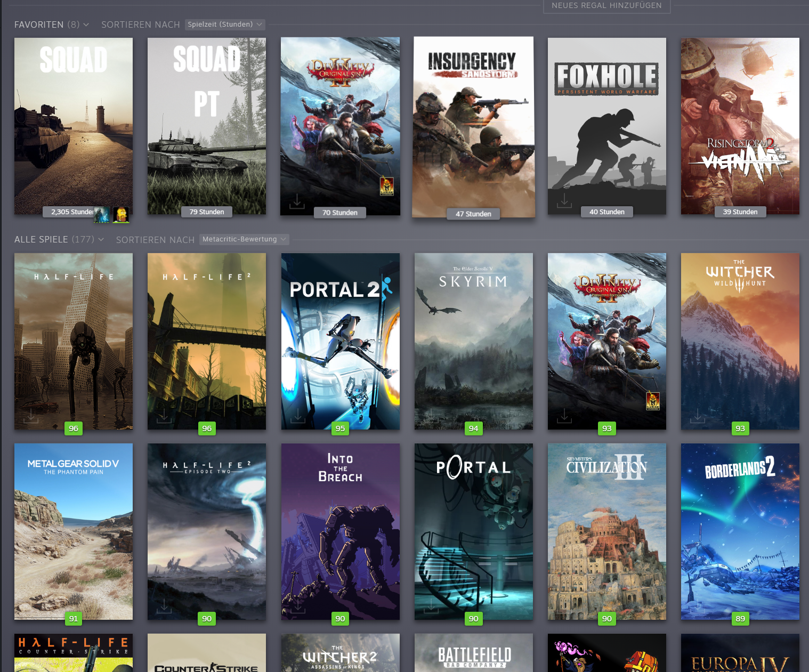The image size is (809, 672).
Task: Select Borderlands 2 game cover
Action: [740, 531]
